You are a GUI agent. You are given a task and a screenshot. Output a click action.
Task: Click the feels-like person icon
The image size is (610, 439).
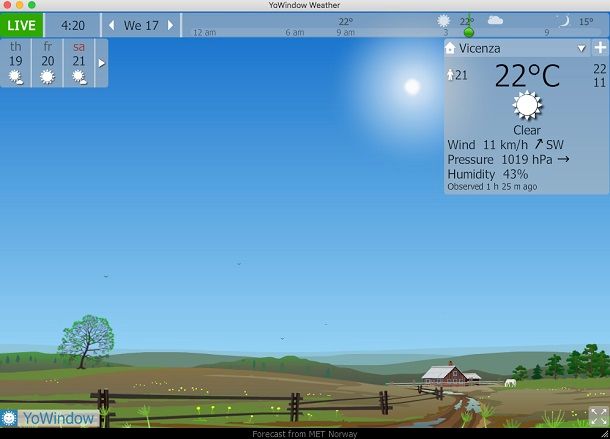(450, 75)
